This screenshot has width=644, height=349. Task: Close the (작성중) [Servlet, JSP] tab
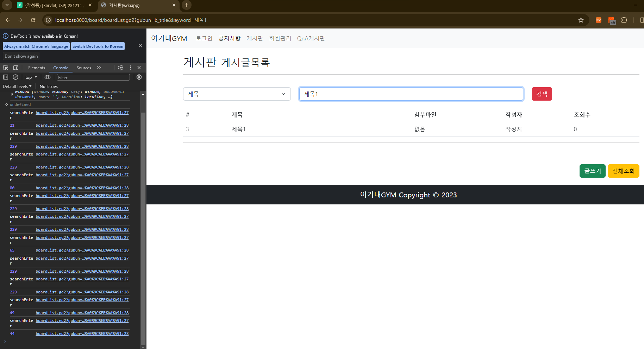click(x=90, y=5)
